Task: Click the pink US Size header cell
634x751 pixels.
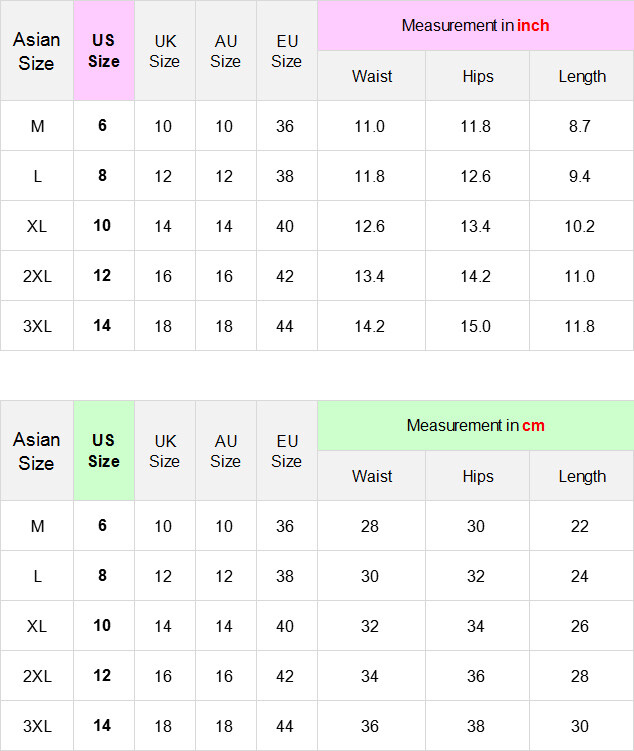Action: click(x=104, y=51)
